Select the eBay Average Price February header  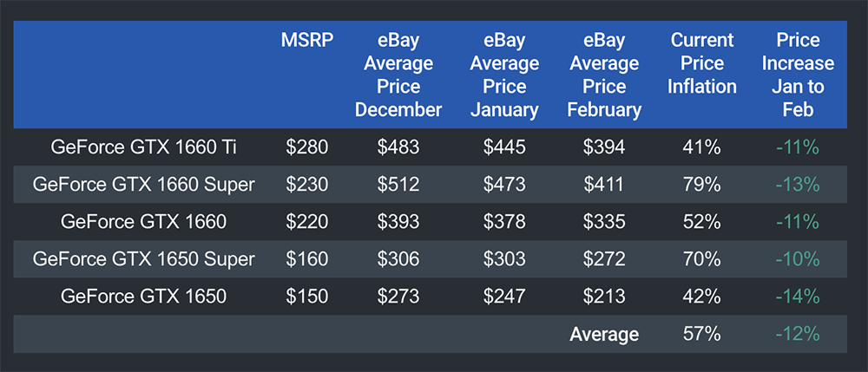(604, 75)
